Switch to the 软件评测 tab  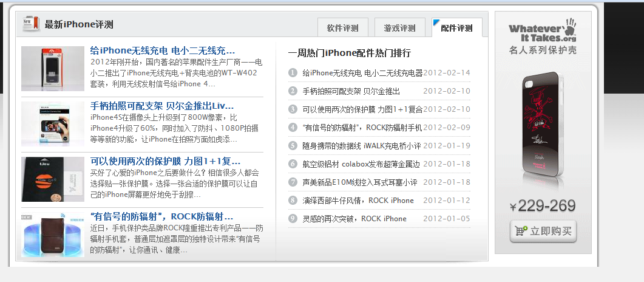tap(342, 28)
